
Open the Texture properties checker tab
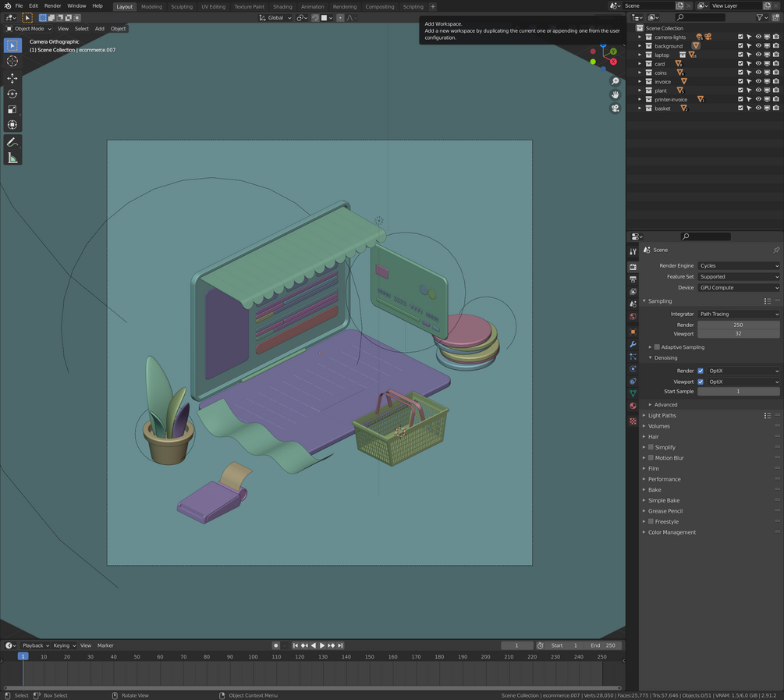[x=633, y=421]
